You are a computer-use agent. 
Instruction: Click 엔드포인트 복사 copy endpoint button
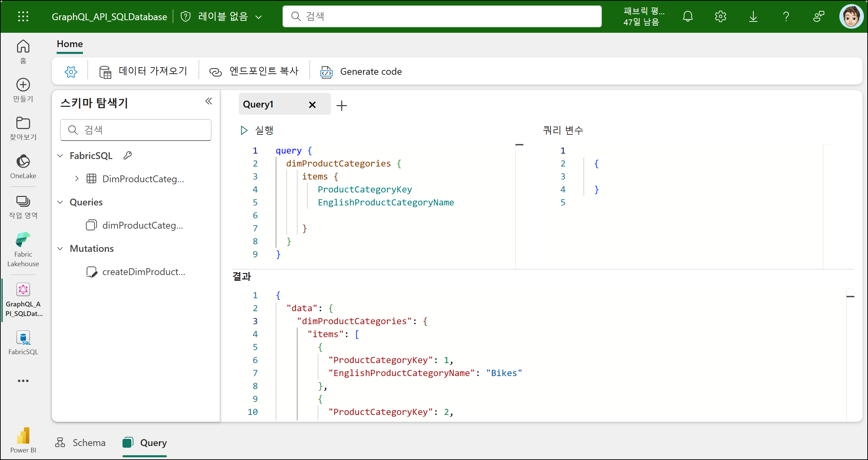(254, 71)
